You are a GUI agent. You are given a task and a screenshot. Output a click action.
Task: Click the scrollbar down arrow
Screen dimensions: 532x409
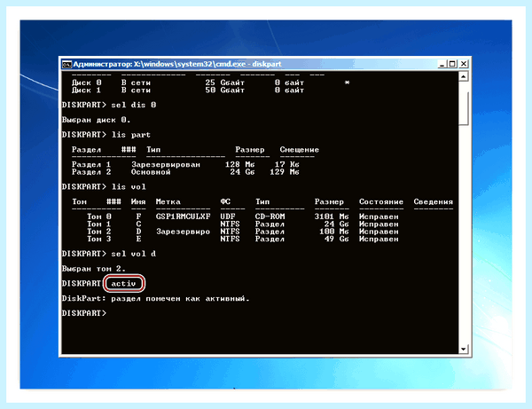click(464, 349)
